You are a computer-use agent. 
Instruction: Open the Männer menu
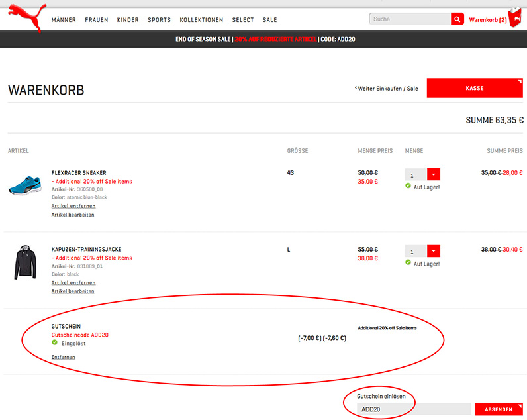pos(64,20)
